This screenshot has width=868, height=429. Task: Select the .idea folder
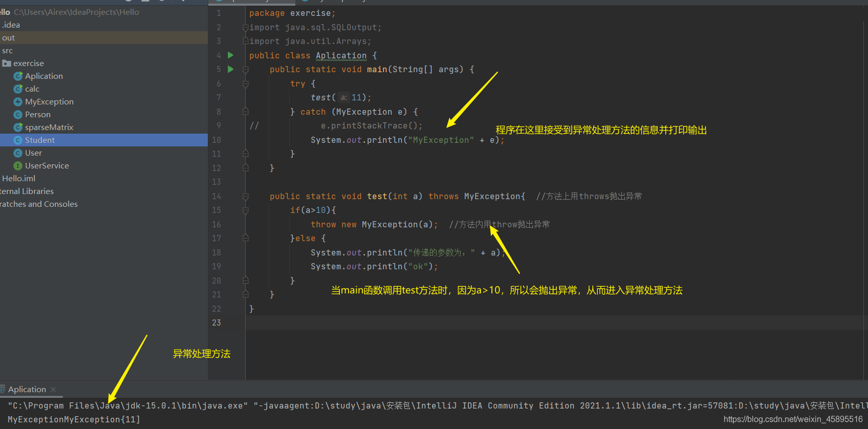[10, 25]
